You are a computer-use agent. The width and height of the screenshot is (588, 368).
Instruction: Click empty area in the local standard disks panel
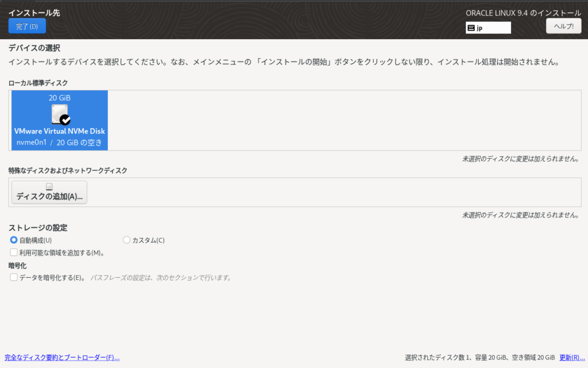(345, 120)
